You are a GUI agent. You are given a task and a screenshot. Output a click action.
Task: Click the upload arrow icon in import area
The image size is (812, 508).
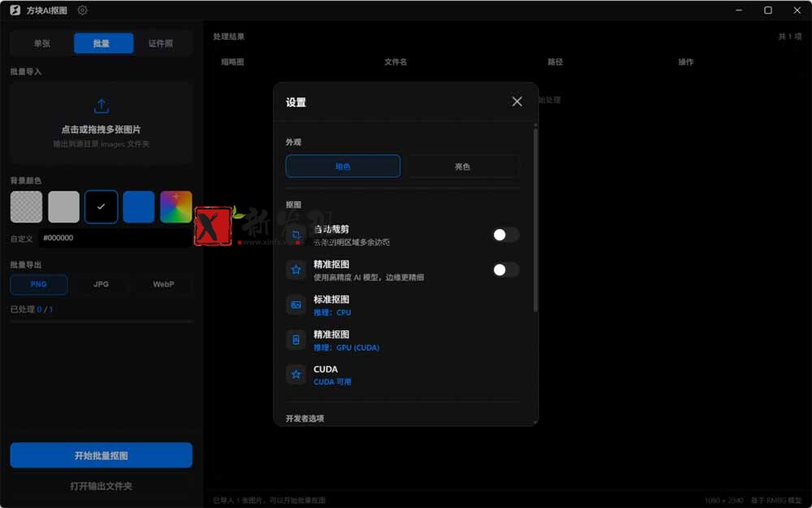(101, 106)
